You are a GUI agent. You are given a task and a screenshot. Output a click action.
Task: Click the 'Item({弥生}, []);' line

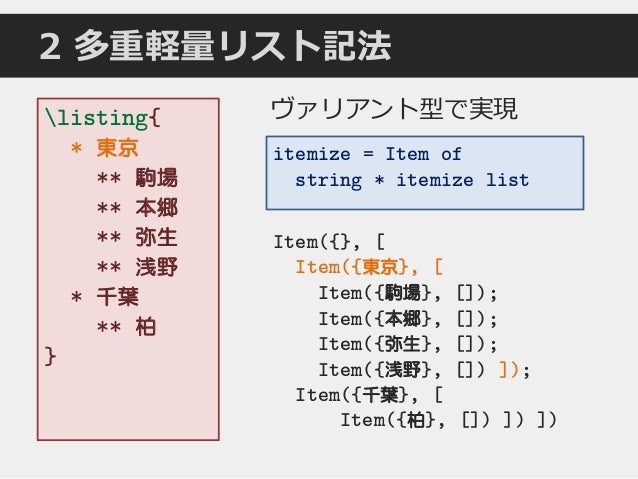tap(408, 344)
